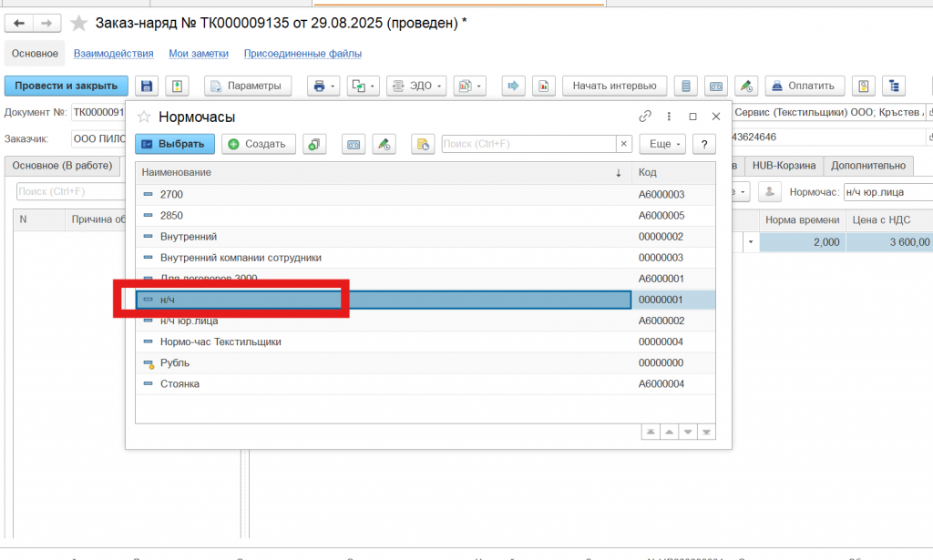933x560 pixels.
Task: Add Нормочасы dialog to favorites with star
Action: pos(143,117)
